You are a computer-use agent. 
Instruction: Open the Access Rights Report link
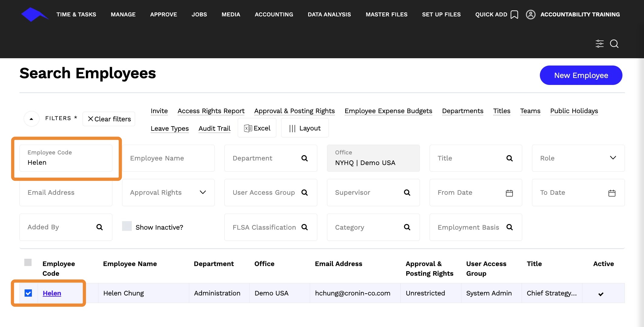[211, 111]
